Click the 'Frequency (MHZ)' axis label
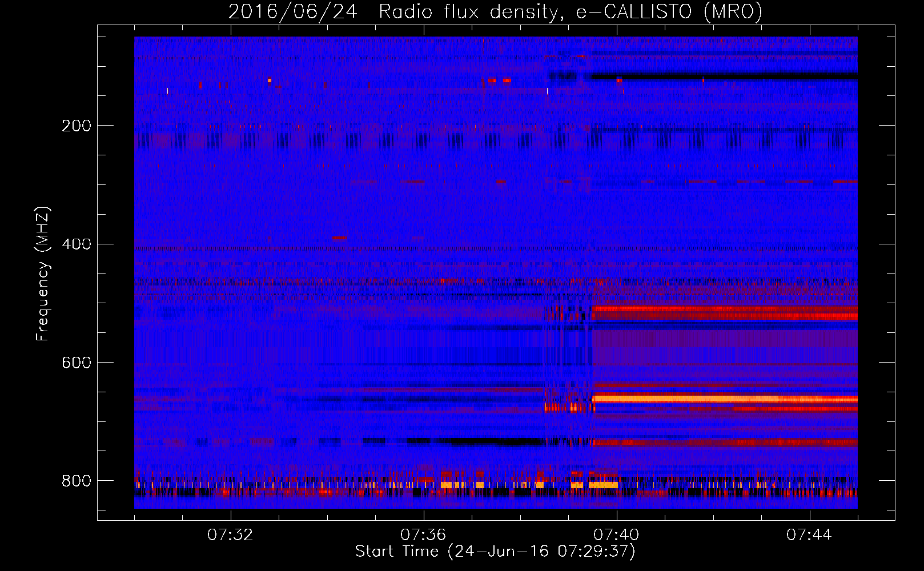Image resolution: width=924 pixels, height=571 pixels. click(x=43, y=274)
